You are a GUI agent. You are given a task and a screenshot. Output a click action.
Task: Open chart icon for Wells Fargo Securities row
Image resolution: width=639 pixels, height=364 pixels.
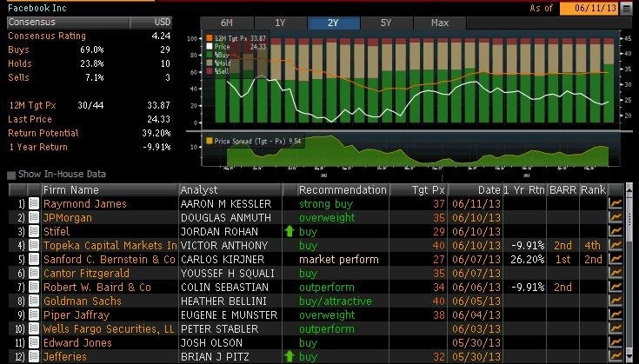click(616, 328)
